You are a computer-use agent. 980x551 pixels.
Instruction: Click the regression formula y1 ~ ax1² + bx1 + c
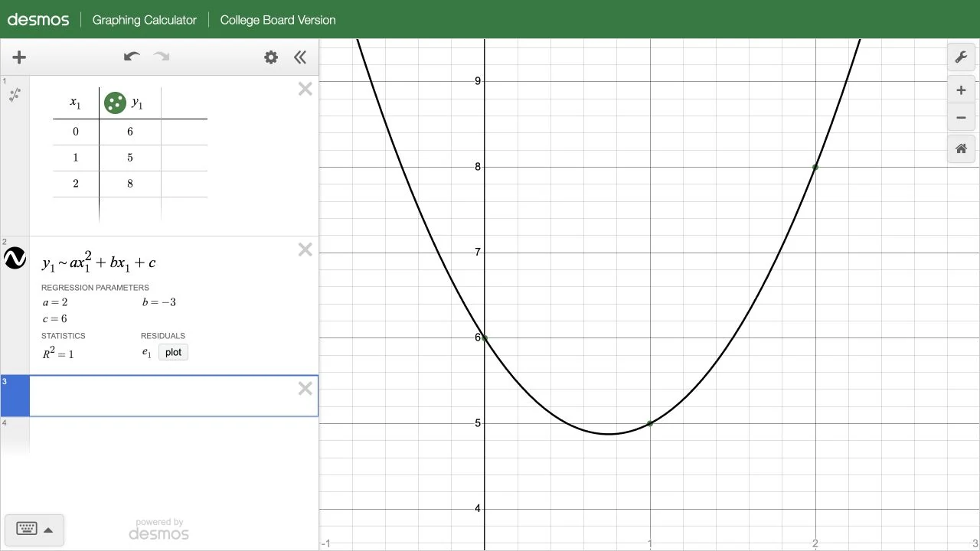coord(99,262)
